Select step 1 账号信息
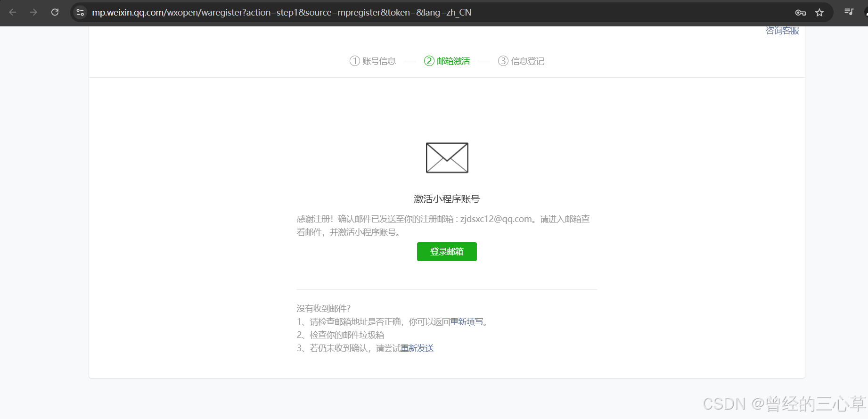 [373, 61]
